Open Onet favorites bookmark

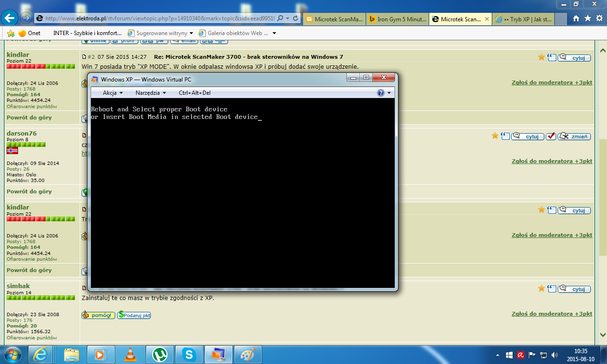29,33
